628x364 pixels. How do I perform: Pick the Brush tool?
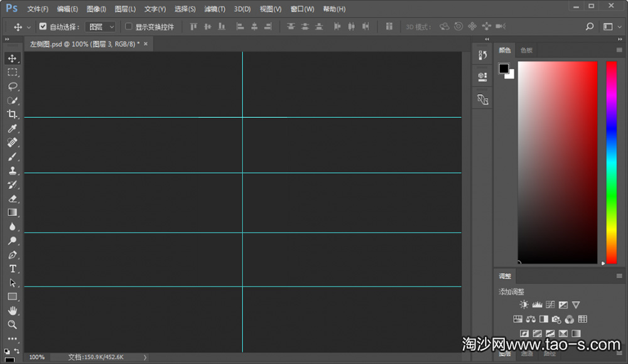[x=13, y=157]
